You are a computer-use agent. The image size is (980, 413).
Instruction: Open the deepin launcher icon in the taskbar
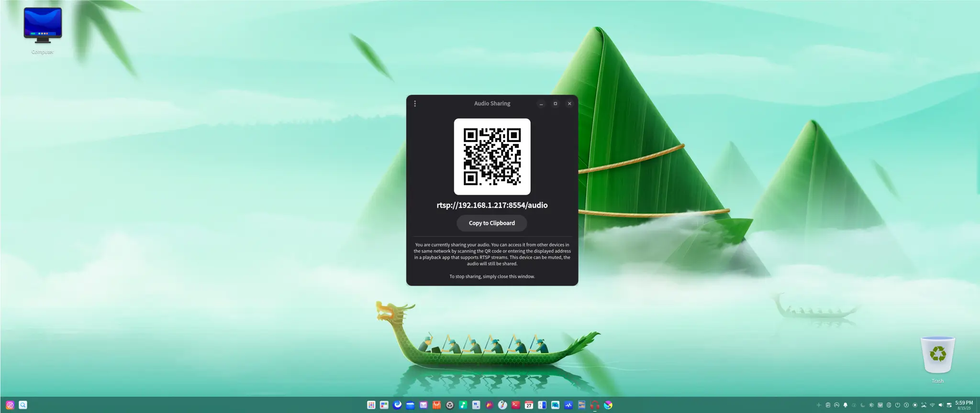10,405
